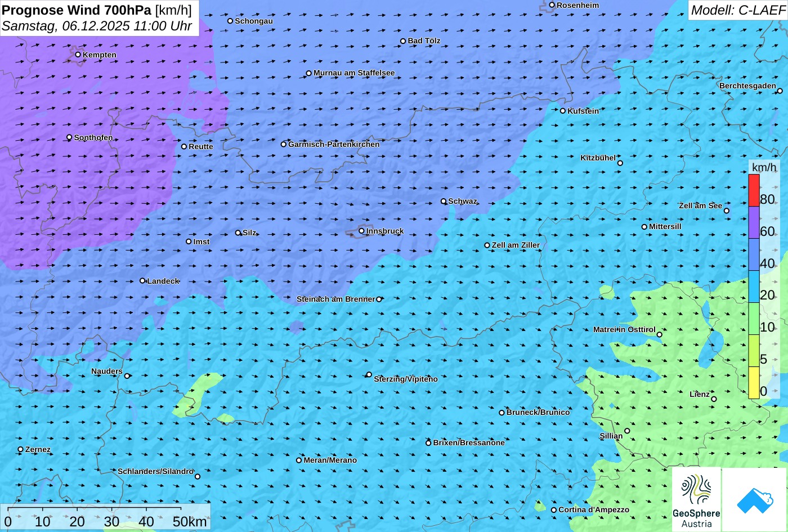Click the Zernez marker circle
Screen dimensions: 788x532
point(21,449)
